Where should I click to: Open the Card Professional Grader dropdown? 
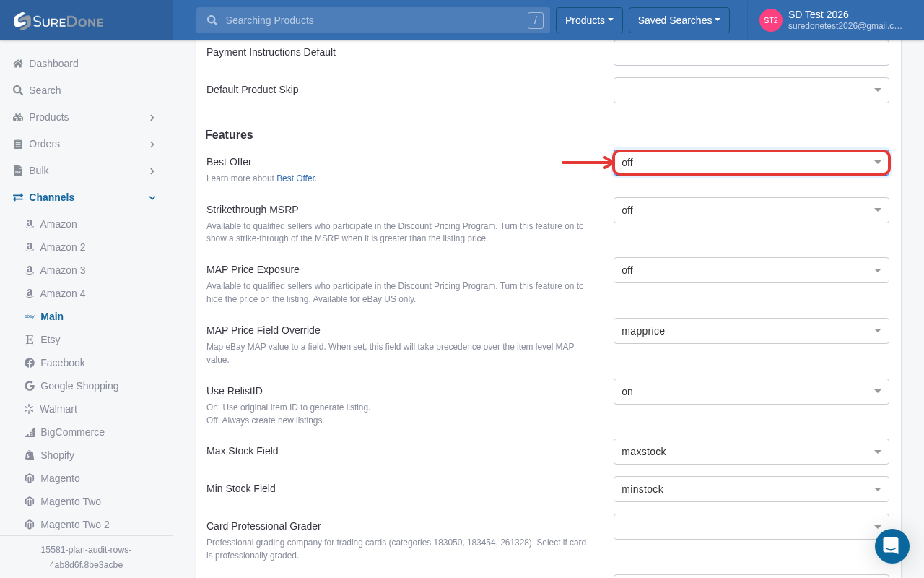(x=751, y=527)
